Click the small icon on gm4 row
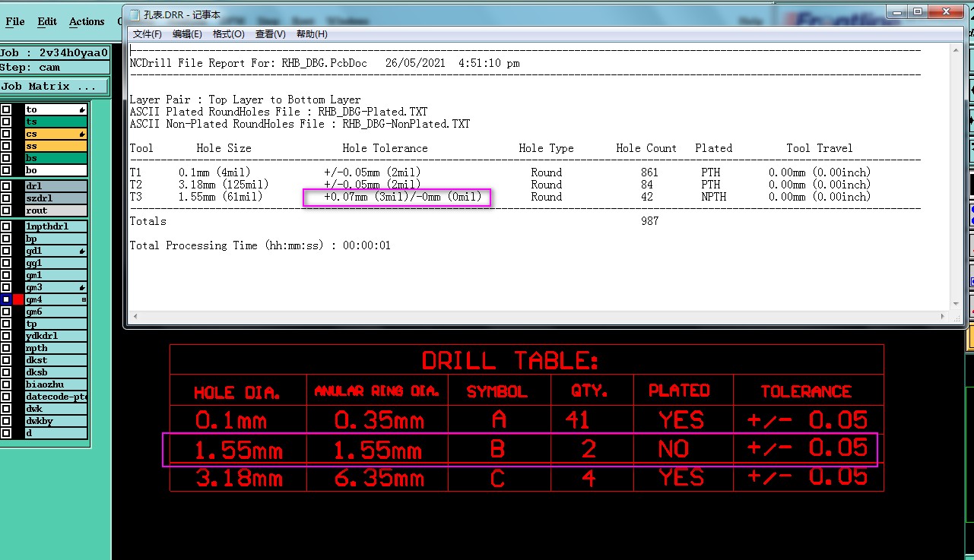Image resolution: width=974 pixels, height=560 pixels. tap(84, 300)
